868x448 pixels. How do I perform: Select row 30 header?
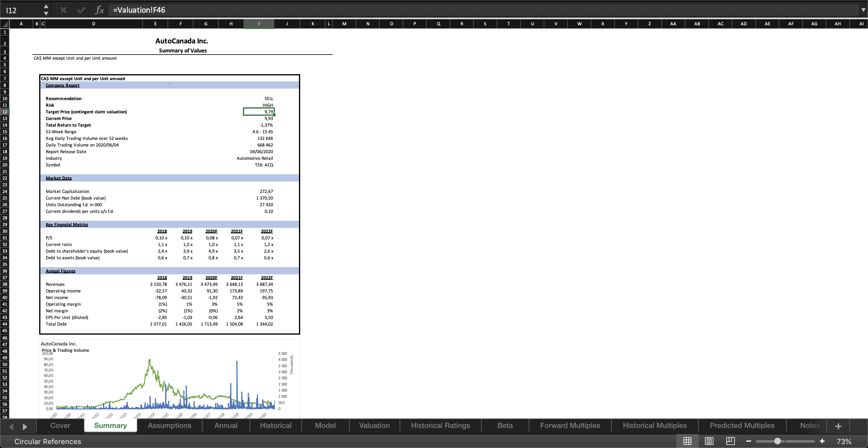point(5,231)
